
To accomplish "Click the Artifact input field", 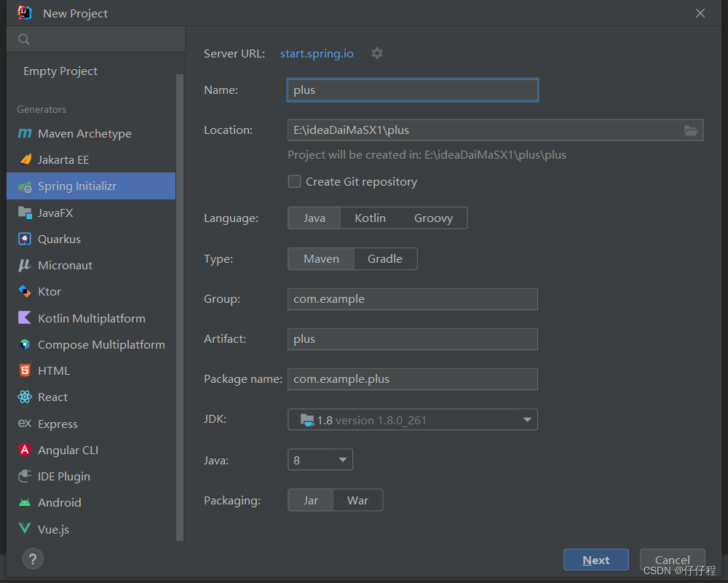I will [413, 339].
